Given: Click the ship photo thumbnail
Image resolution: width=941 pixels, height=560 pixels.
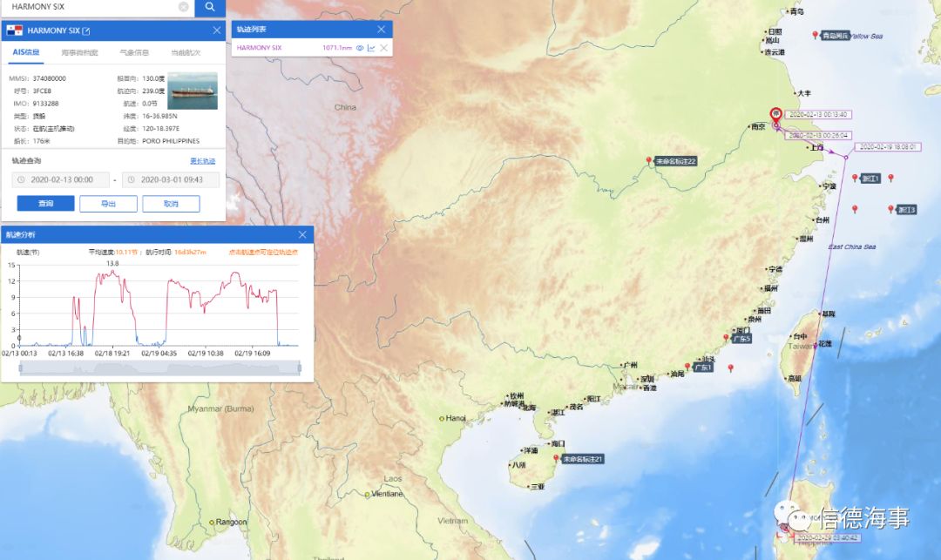Looking at the screenshot, I should (x=193, y=91).
